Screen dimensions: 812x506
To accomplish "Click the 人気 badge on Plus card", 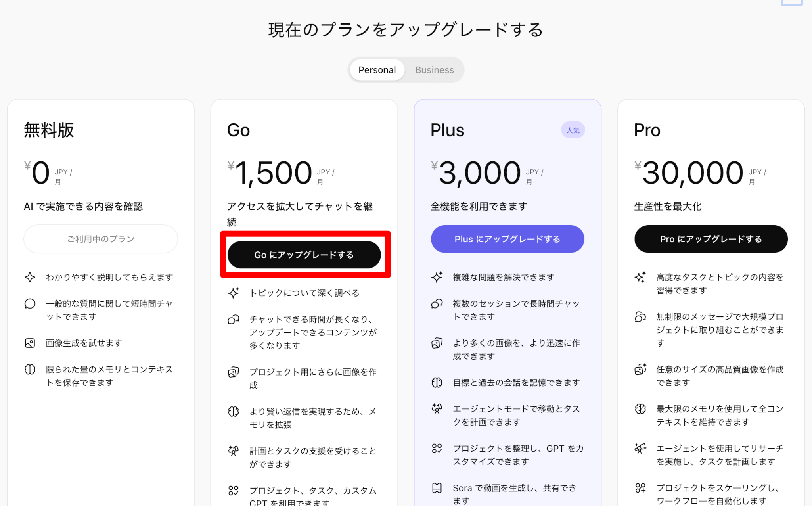I will pos(573,130).
